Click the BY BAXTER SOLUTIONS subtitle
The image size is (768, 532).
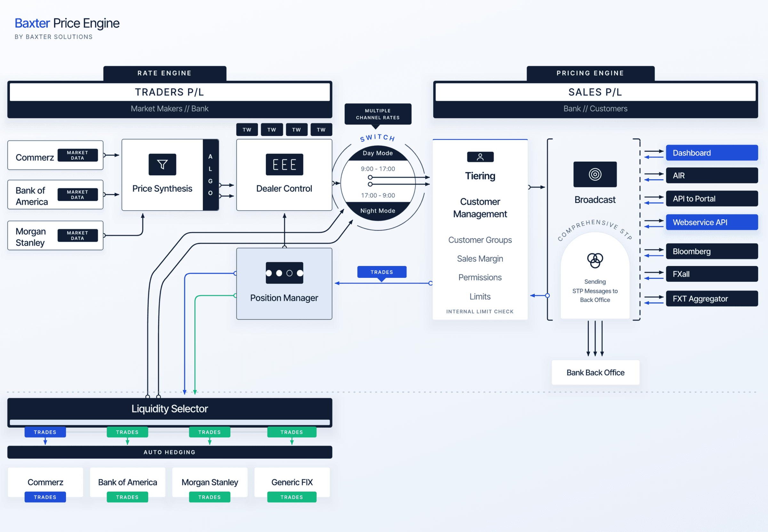coord(54,37)
